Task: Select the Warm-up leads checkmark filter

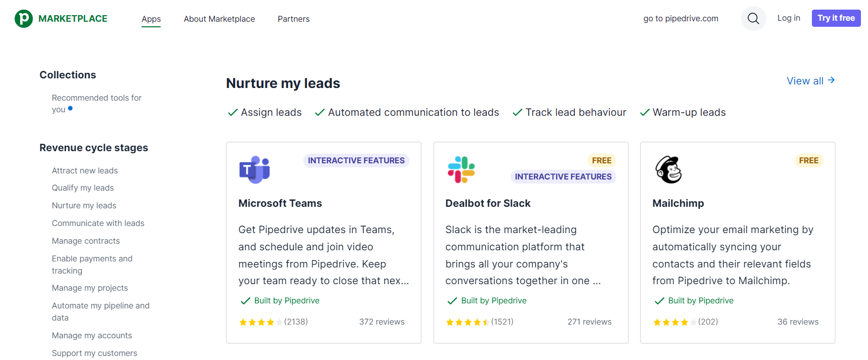Action: [683, 112]
